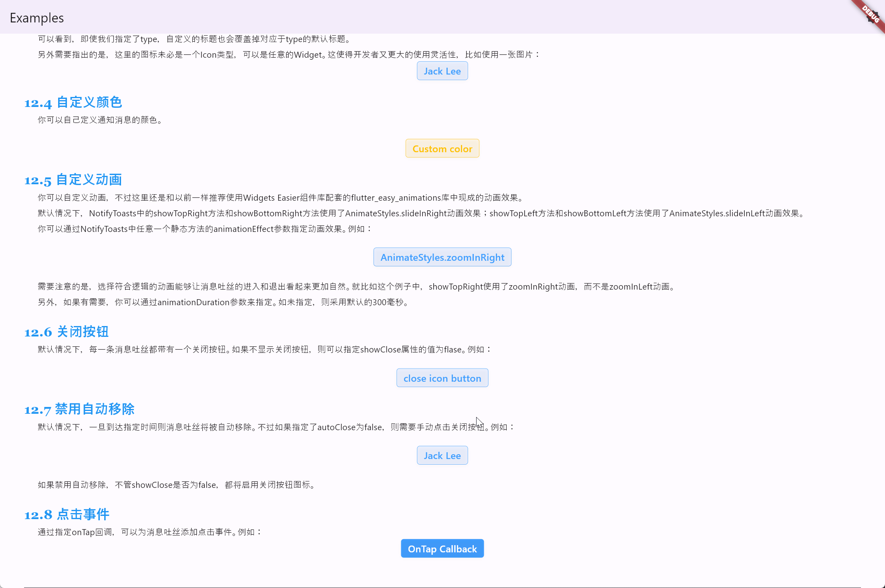Select the 12.5 自定义动画 heading

[73, 180]
